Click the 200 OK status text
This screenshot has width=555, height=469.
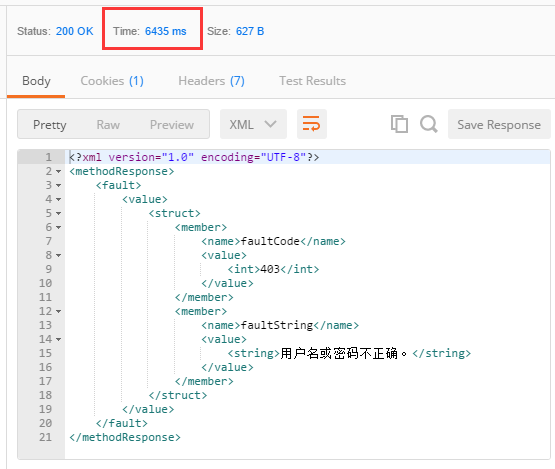75,31
